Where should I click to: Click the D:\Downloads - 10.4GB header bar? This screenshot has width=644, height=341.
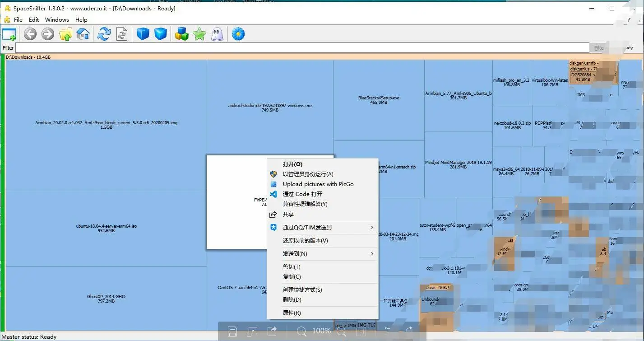coord(323,57)
